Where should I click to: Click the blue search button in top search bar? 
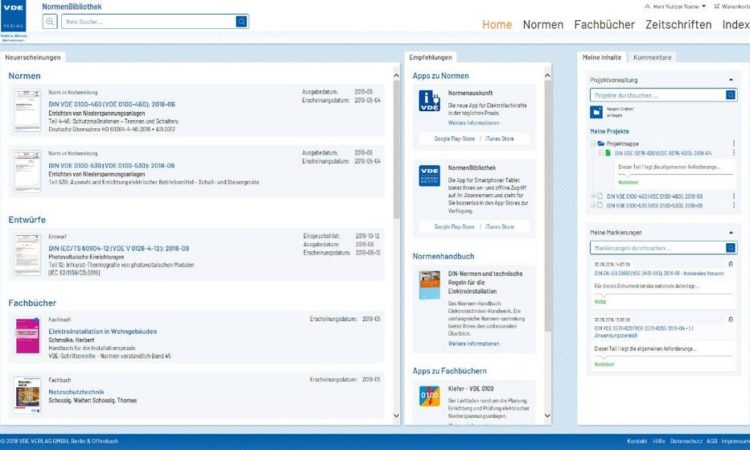[x=242, y=22]
